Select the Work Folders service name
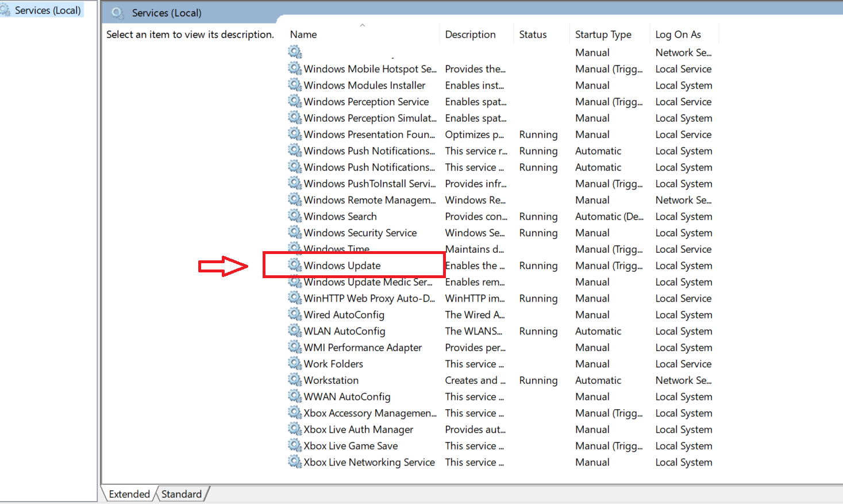 pyautogui.click(x=333, y=364)
